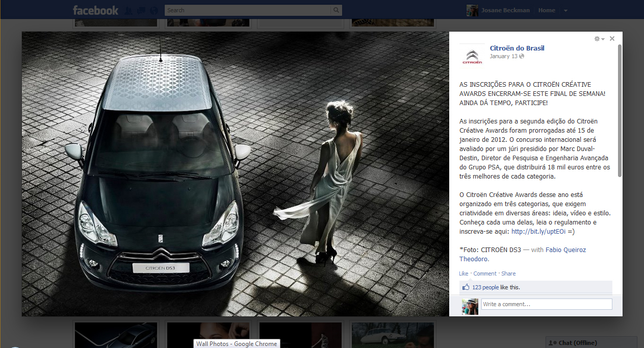This screenshot has height=348, width=644.
Task: Click the Facebook logo
Action: 95,10
